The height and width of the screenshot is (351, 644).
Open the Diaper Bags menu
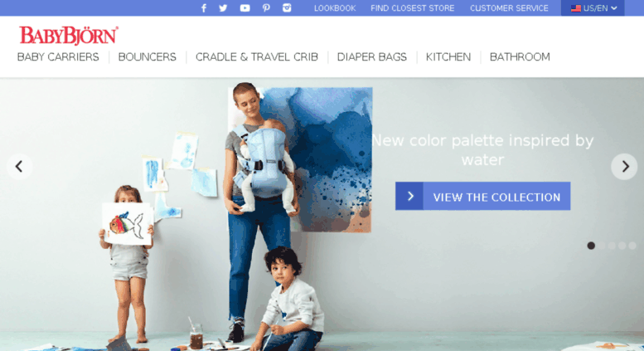(371, 56)
